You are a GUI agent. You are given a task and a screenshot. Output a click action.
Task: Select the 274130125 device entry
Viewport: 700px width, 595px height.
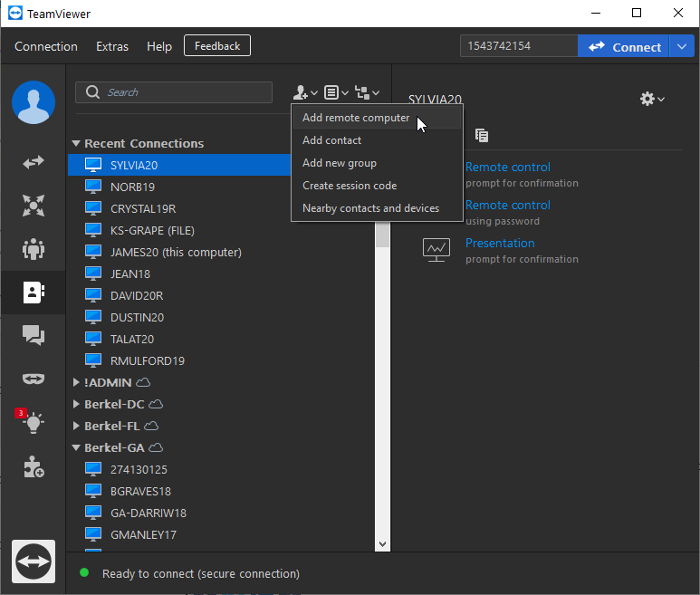223,470
